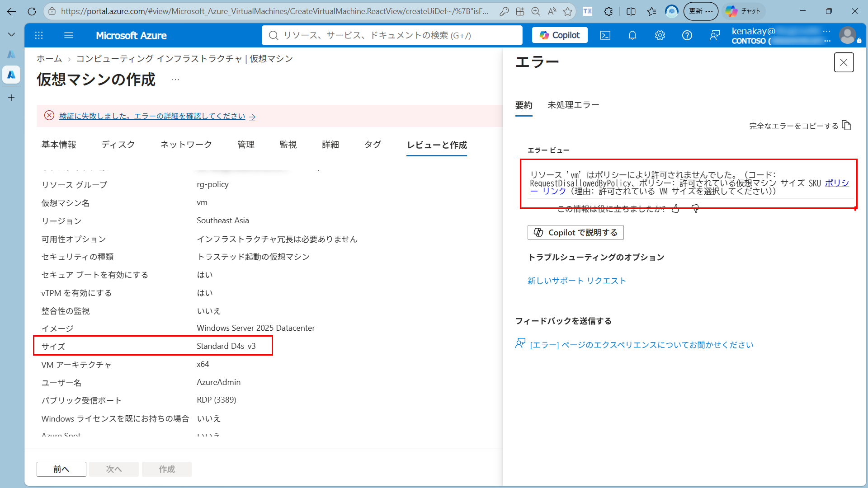Open the コンピューティング インフラストラクチャ | 仮想マシン breadcrumb

pos(184,59)
